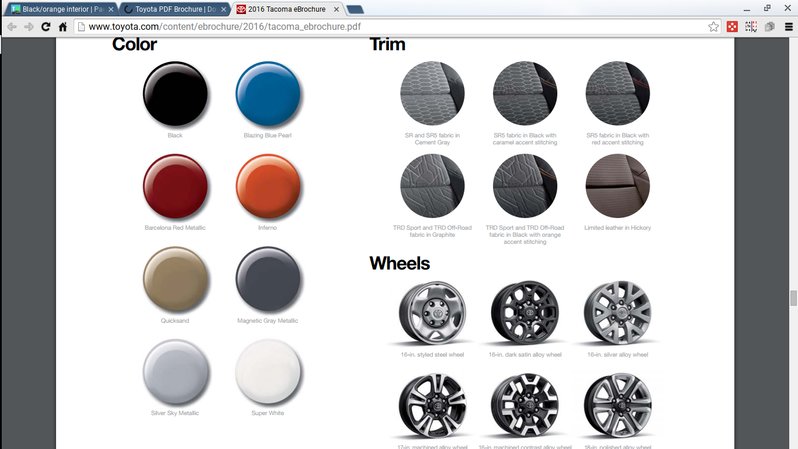This screenshot has height=449, width=798.
Task: Go forward in browser history
Action: (x=28, y=26)
